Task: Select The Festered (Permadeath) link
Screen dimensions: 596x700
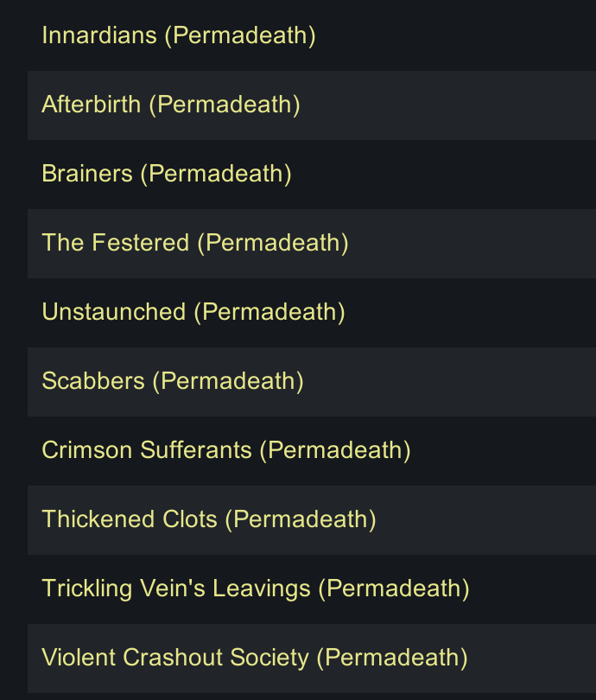Action: [194, 244]
